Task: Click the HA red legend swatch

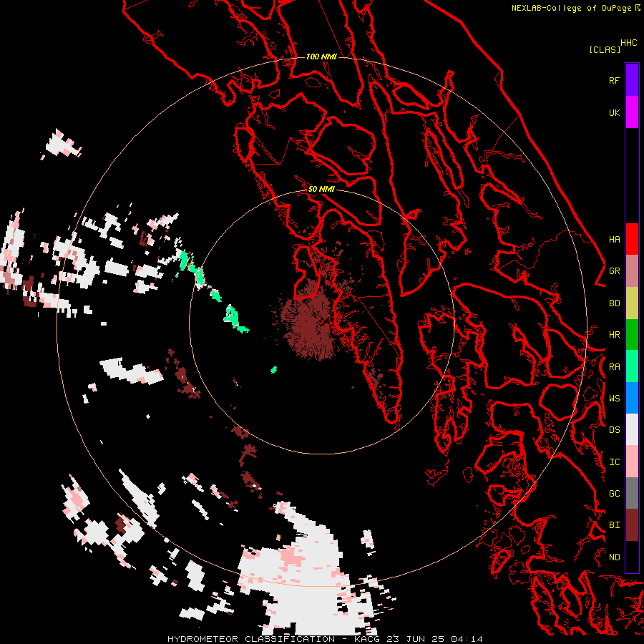Action: (x=632, y=239)
